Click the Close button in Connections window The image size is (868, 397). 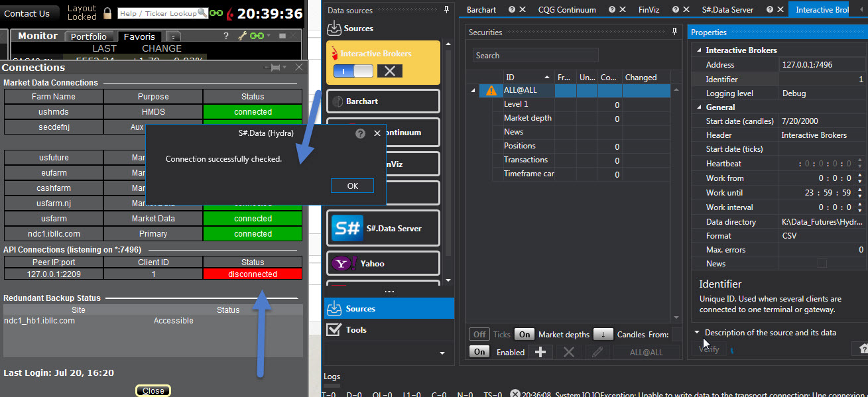point(153,391)
